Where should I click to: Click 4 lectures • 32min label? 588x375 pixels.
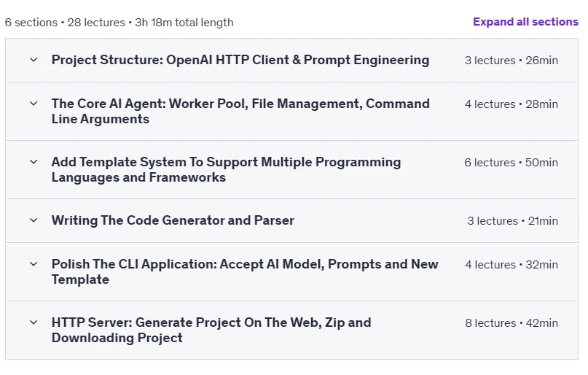coord(511,265)
